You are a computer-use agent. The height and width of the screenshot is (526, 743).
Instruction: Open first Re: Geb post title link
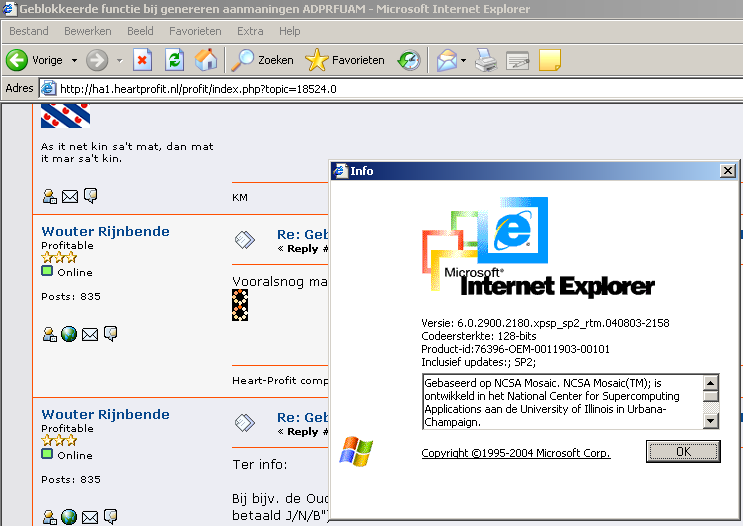click(302, 235)
